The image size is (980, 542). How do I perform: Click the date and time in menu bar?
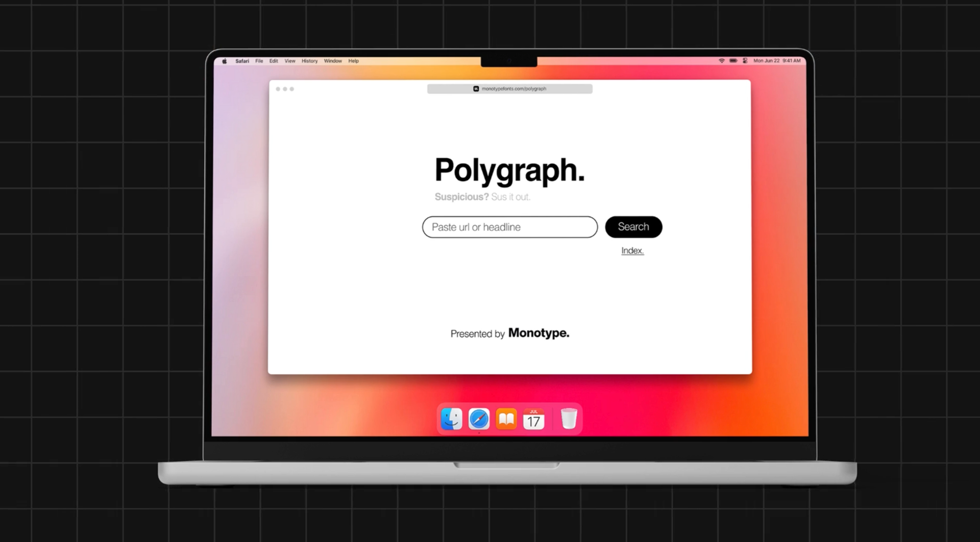coord(777,61)
